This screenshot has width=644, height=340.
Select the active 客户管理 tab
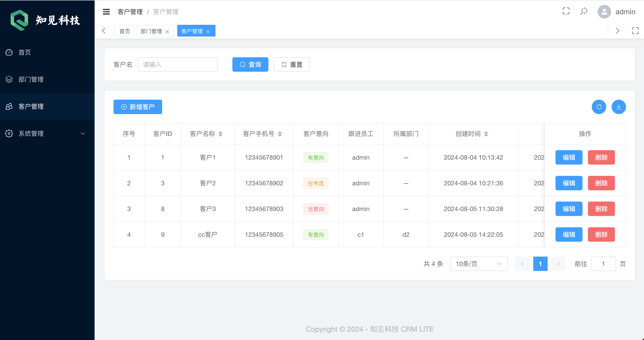point(192,31)
